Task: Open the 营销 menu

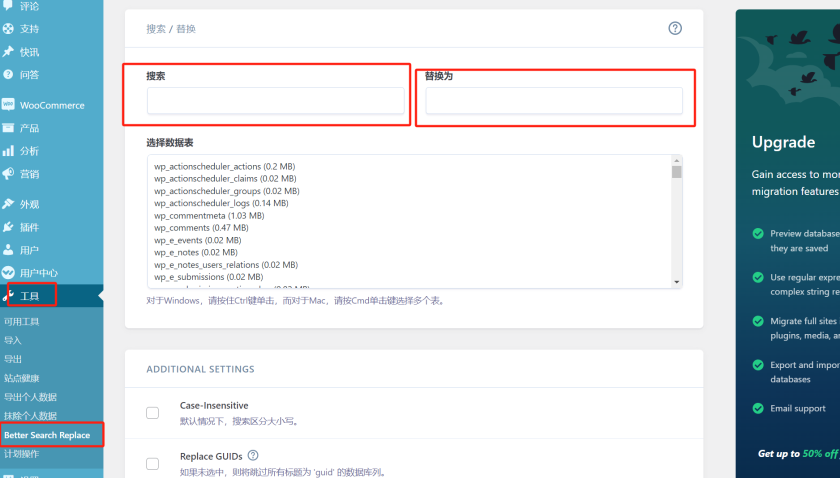Action: 29,174
